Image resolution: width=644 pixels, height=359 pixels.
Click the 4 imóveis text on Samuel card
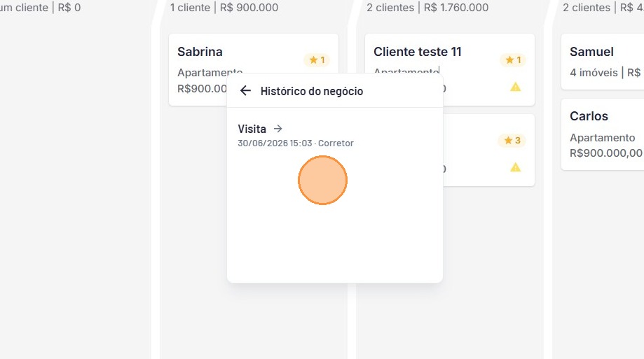(x=594, y=73)
